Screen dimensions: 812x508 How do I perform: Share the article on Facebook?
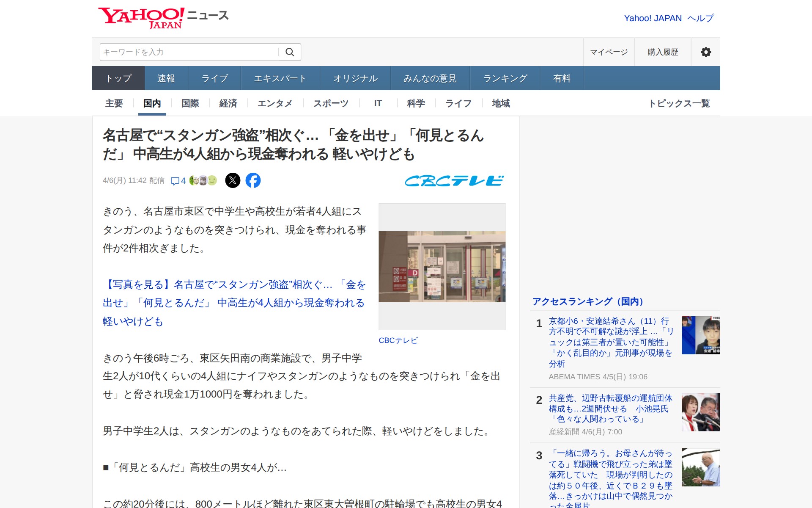(253, 180)
